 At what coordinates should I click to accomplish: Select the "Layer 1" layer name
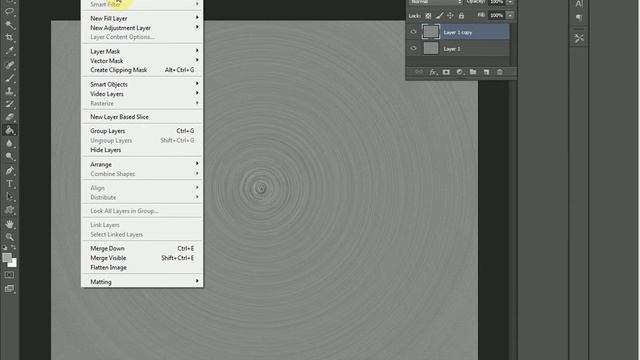coord(452,49)
